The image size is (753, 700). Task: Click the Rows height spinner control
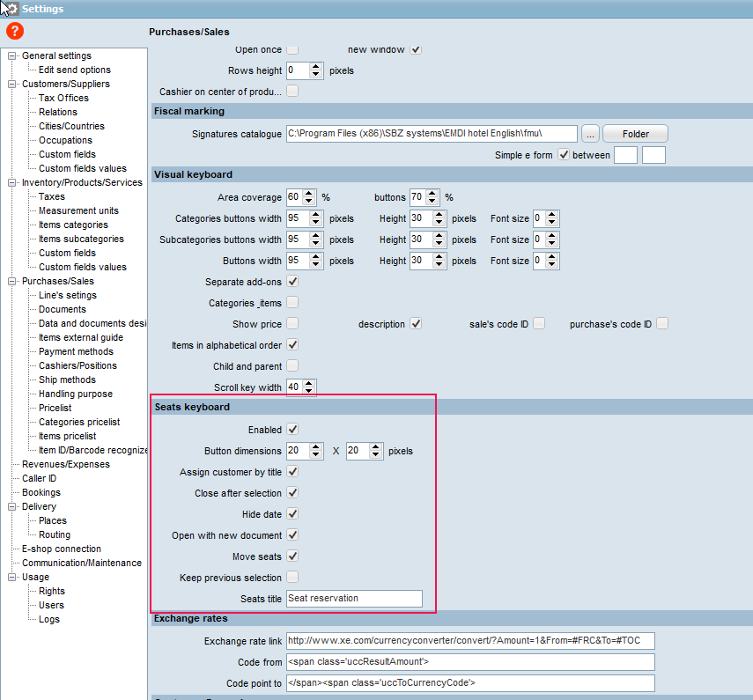305,70
